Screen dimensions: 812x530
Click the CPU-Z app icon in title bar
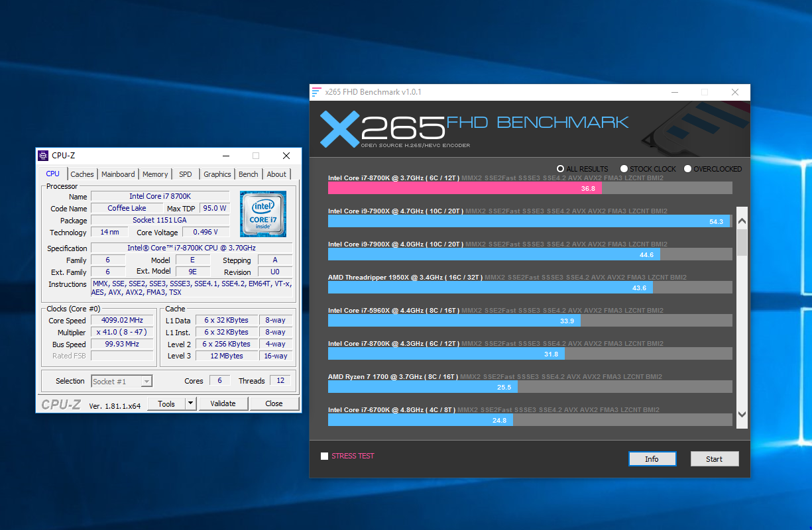click(x=44, y=156)
